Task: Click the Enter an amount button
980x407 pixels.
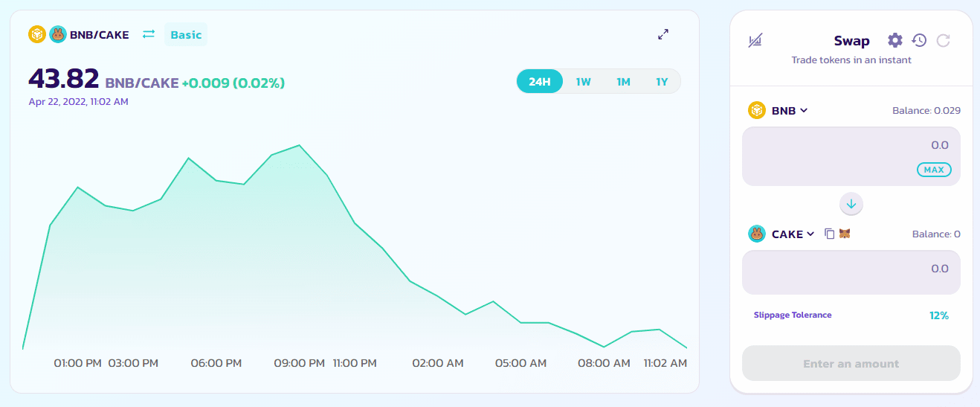Action: tap(851, 364)
